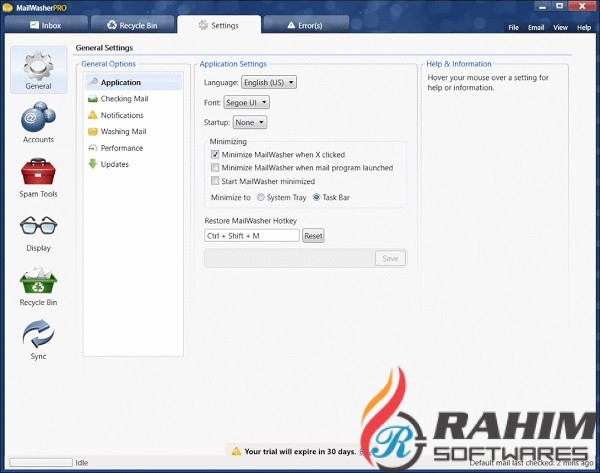Open the View menu
This screenshot has width=600, height=473.
coord(560,28)
